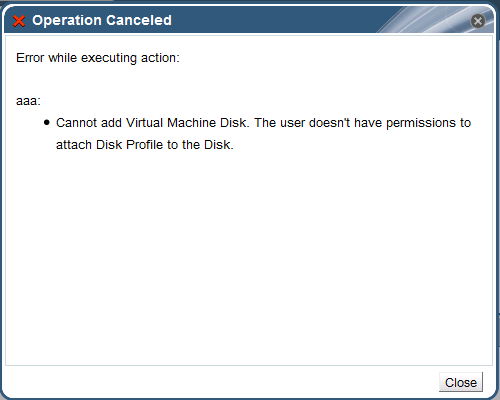Click the red X error icon in title bar
This screenshot has height=400, width=500.
[19, 21]
